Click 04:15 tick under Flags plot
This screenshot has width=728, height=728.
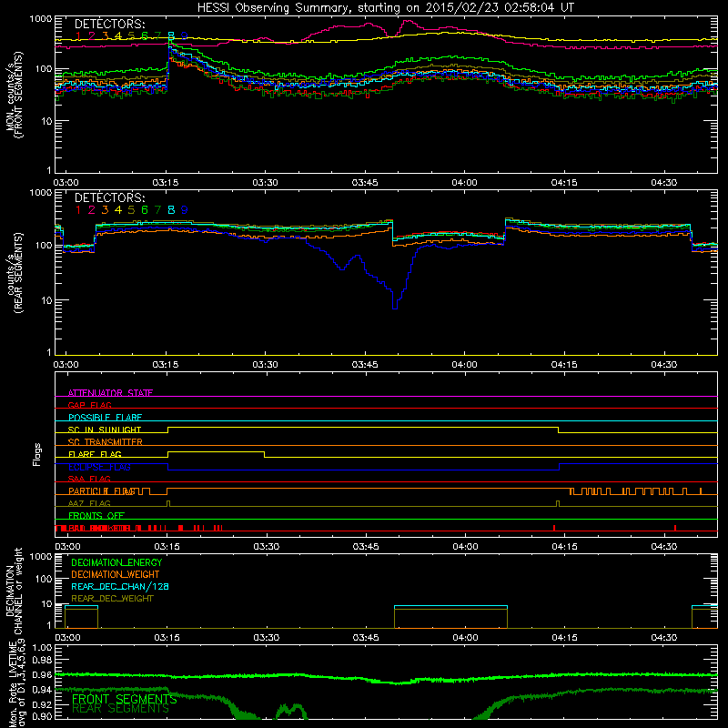[564, 547]
